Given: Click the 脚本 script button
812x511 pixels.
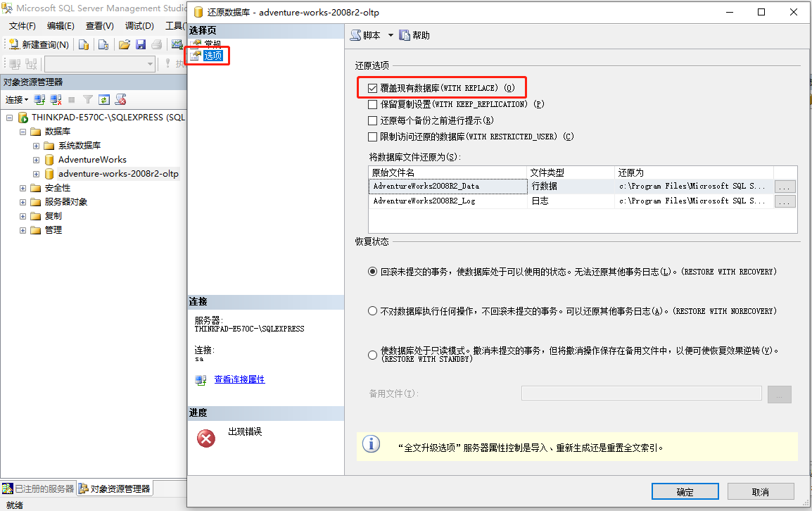Looking at the screenshot, I should [x=366, y=35].
